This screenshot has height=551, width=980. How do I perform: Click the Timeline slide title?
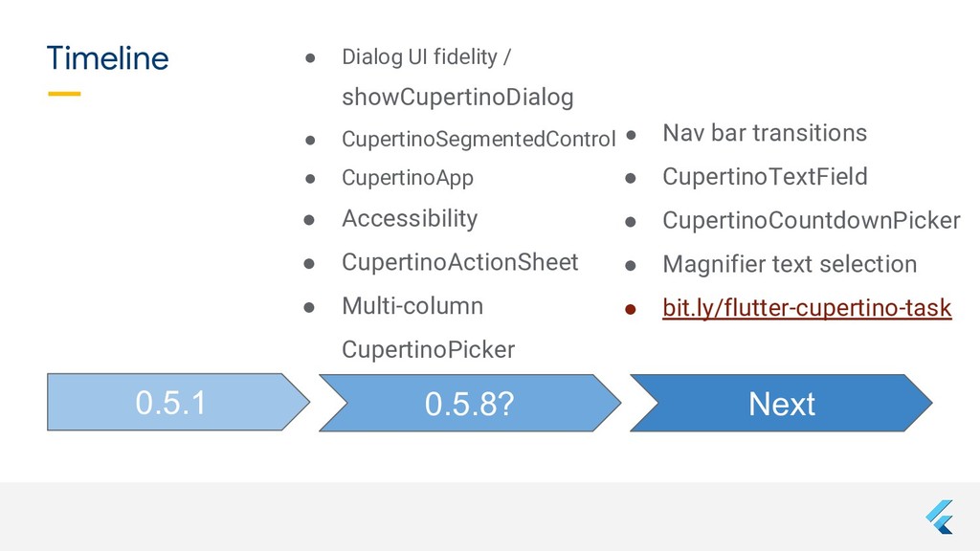[x=107, y=59]
